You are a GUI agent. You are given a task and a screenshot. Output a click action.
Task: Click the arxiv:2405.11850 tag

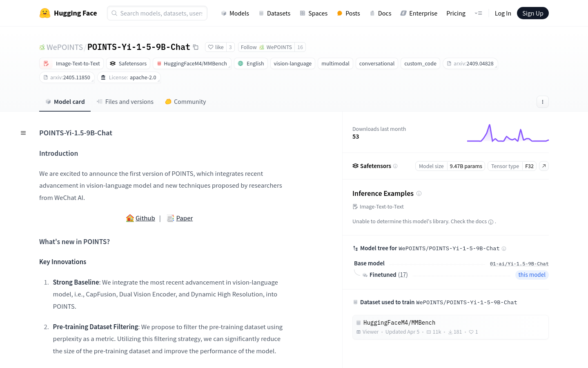pyautogui.click(x=67, y=77)
